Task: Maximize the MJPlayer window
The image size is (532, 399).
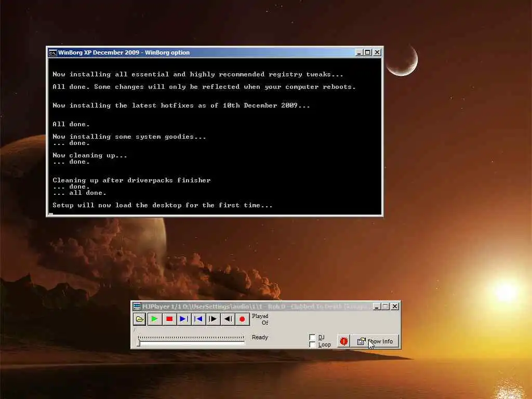Action: click(x=386, y=307)
